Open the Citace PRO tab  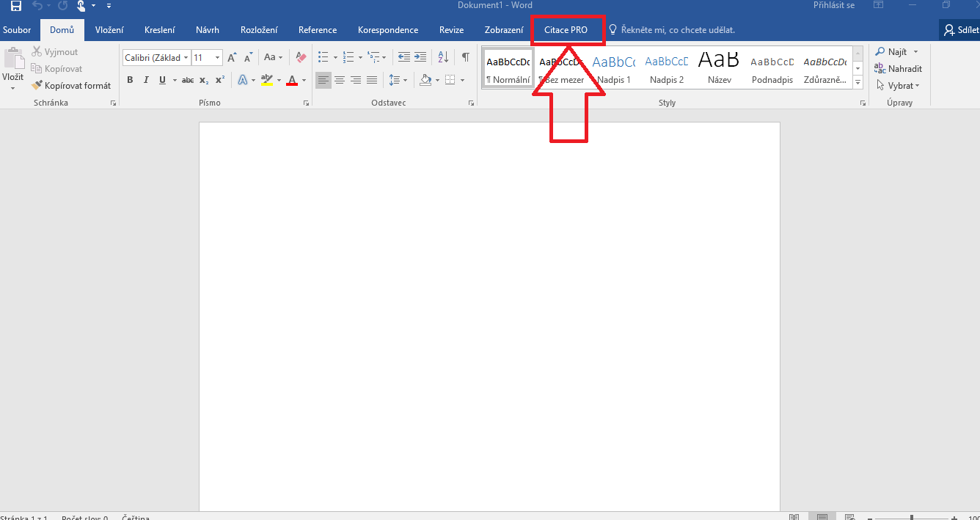coord(566,30)
